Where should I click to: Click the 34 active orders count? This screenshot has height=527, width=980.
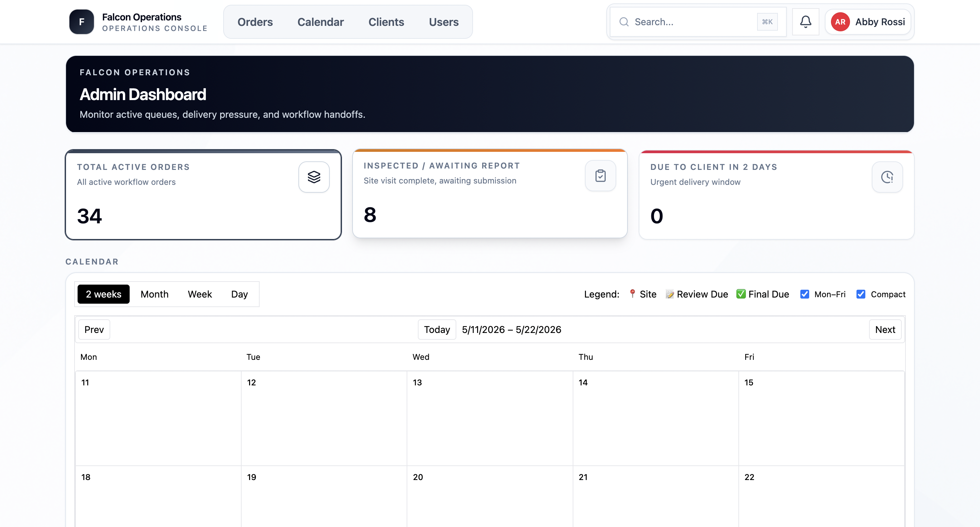89,216
